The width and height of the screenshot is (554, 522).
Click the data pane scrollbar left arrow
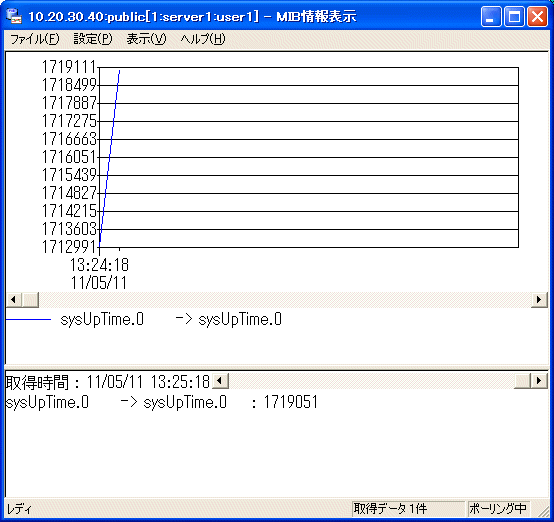[x=219, y=381]
